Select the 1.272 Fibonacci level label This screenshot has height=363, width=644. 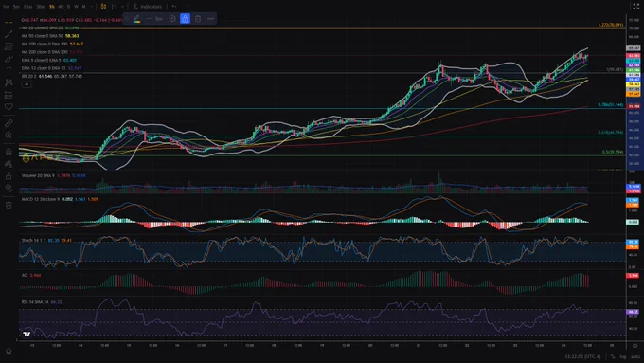[610, 25]
